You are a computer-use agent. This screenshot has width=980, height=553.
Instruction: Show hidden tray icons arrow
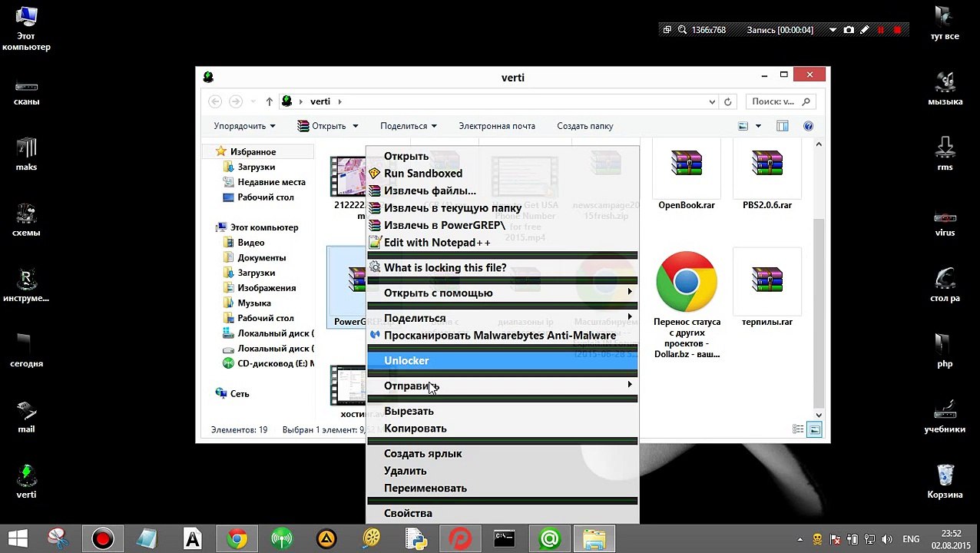(800, 539)
